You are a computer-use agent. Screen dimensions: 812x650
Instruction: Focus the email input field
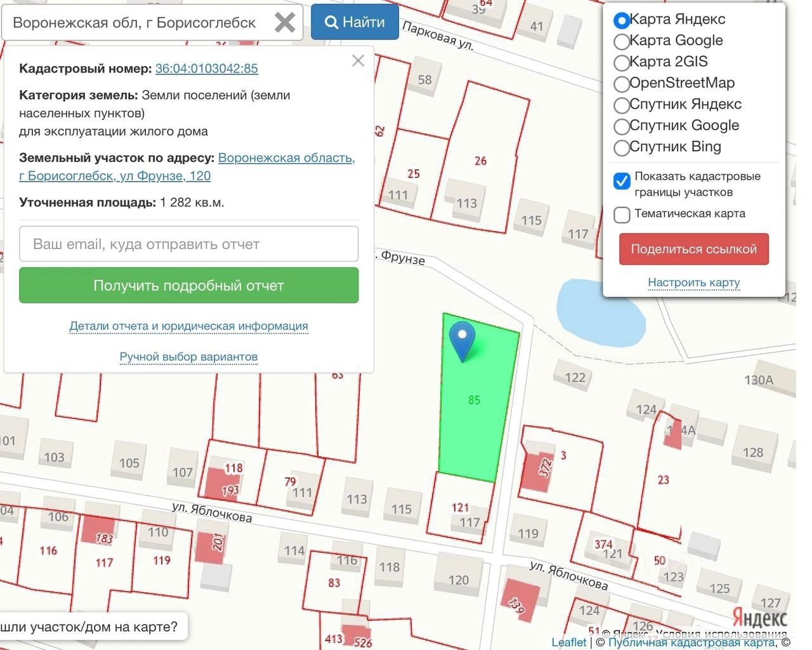point(189,244)
